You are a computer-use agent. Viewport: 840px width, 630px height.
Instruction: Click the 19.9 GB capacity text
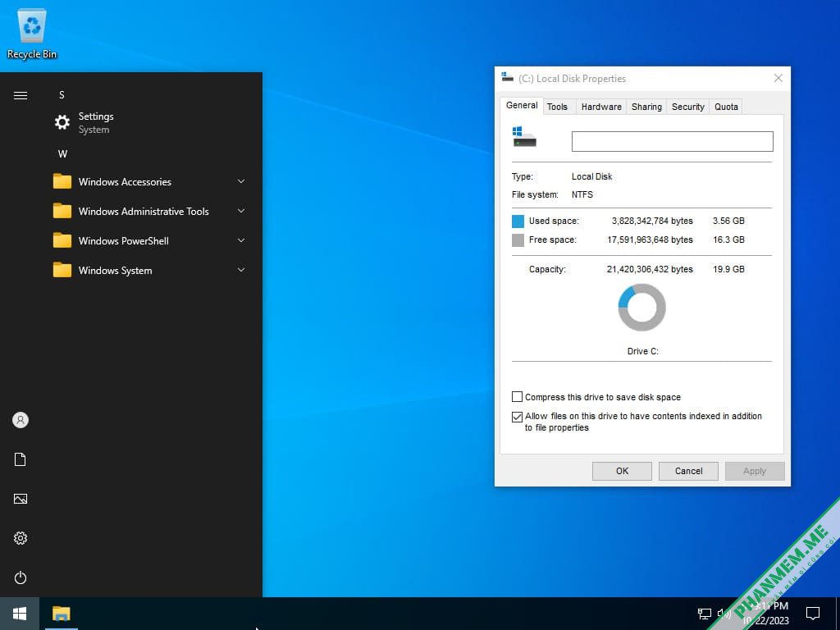tap(728, 269)
